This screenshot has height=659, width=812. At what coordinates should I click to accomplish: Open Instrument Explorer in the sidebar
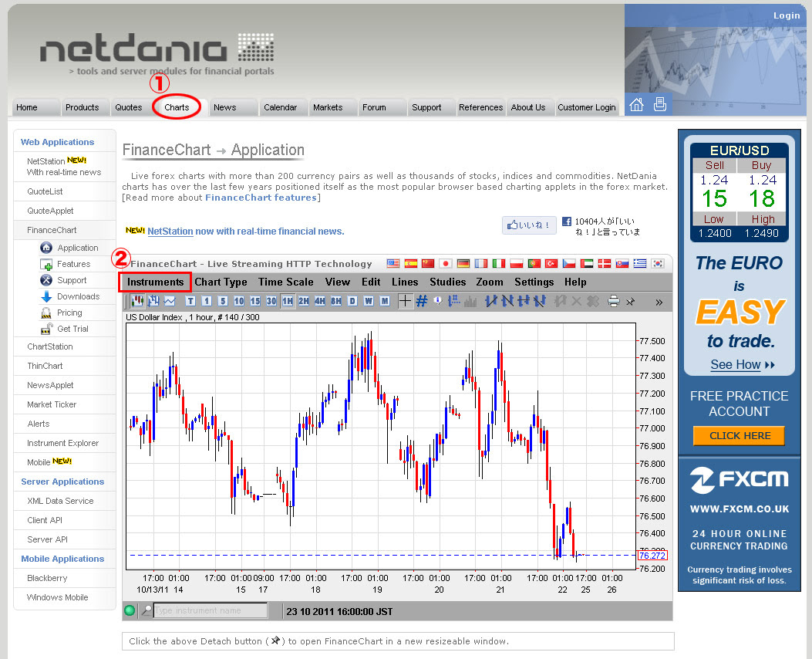pos(62,443)
